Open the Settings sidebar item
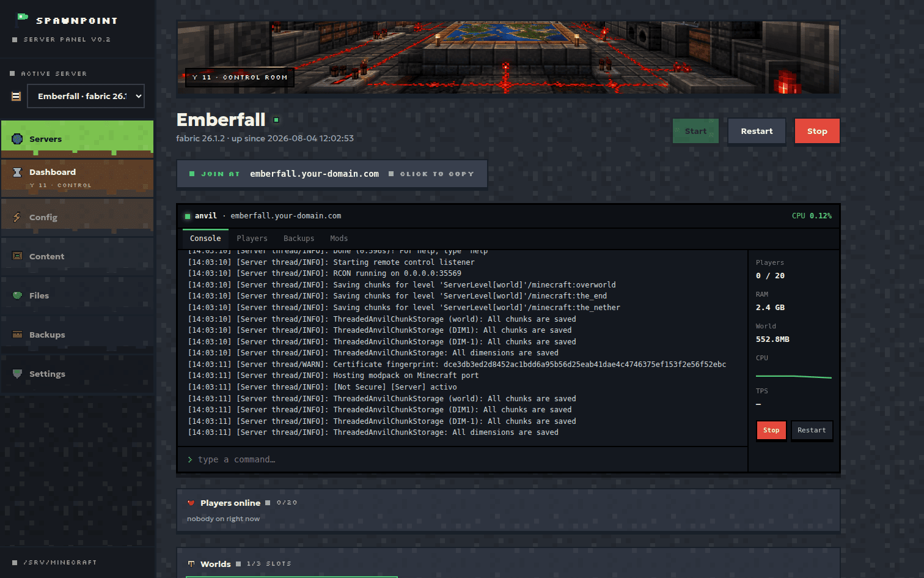924x578 pixels. click(x=77, y=374)
